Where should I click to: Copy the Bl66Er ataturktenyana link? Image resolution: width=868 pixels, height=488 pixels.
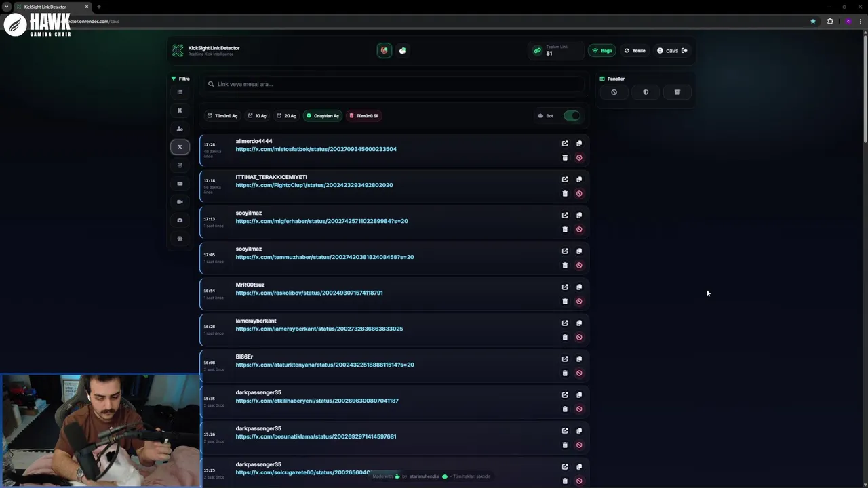579,359
